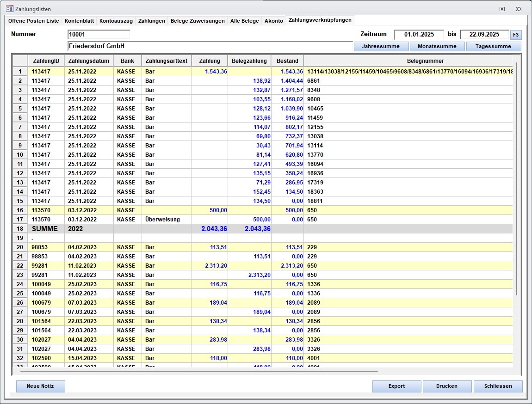Image resolution: width=532 pixels, height=404 pixels.
Task: Close the window with Schliessen
Action: click(498, 386)
